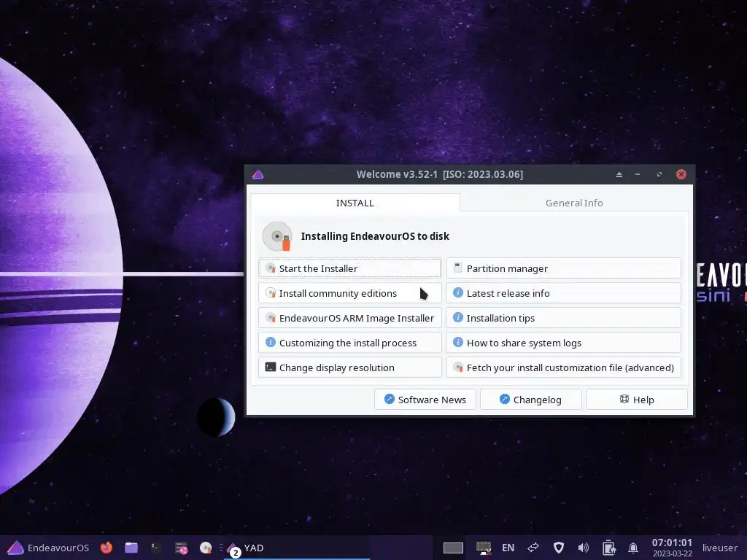Start the Installer

tap(349, 268)
